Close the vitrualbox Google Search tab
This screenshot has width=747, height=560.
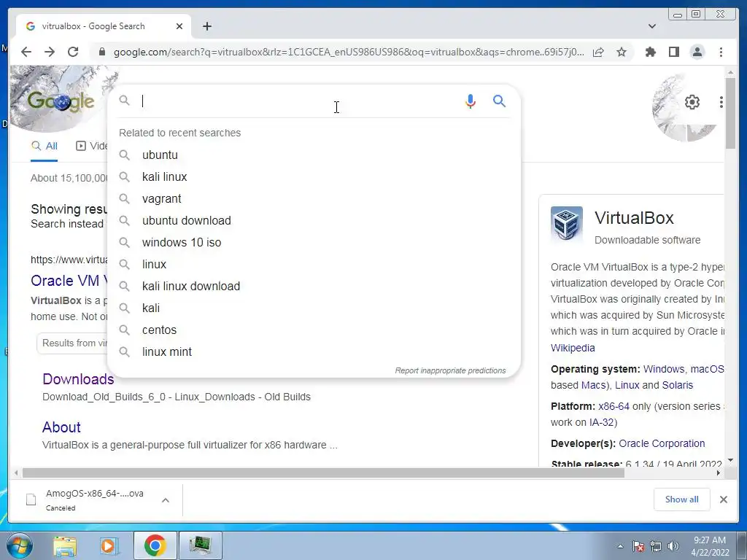(179, 26)
